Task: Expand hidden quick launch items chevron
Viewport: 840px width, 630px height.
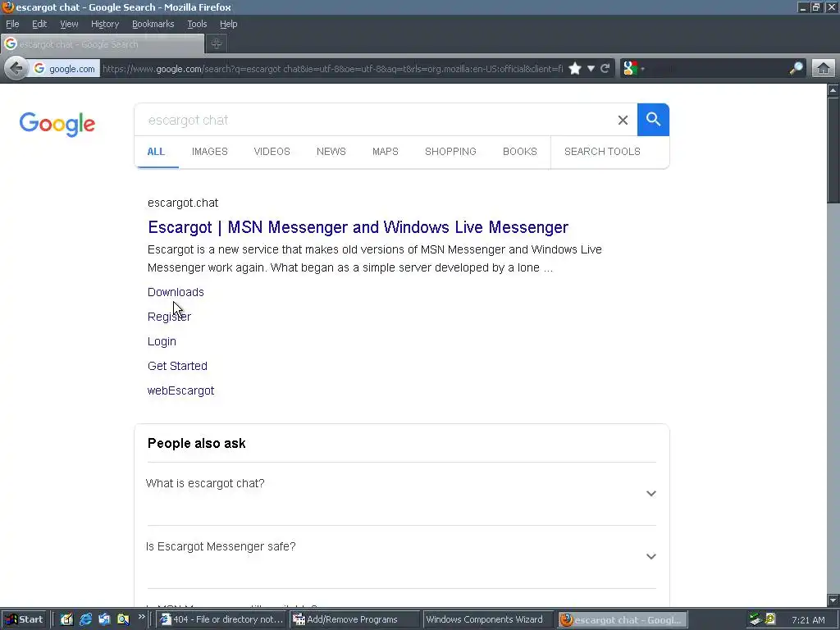Action: tap(141, 617)
